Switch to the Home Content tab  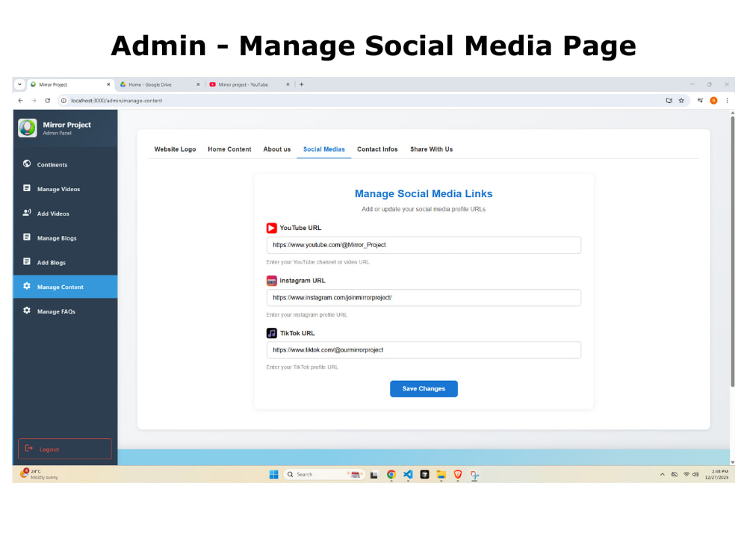(229, 149)
